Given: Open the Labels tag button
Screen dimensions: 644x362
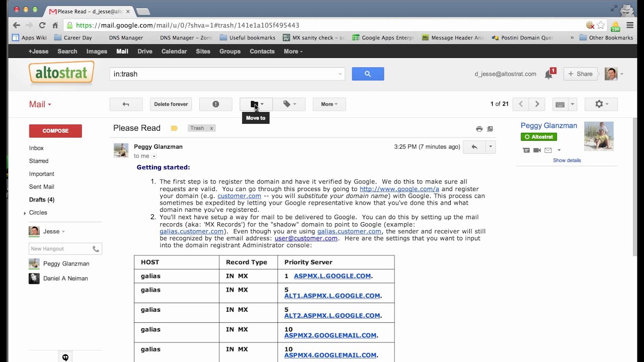Looking at the screenshot, I should 289,104.
